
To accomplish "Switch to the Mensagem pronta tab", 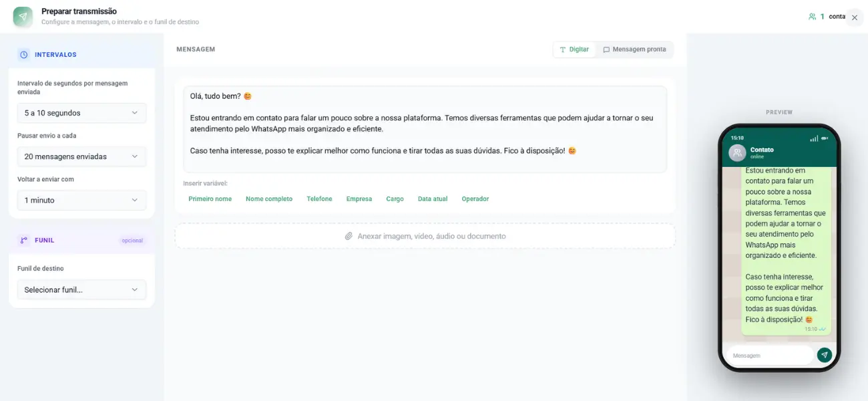I will [634, 49].
